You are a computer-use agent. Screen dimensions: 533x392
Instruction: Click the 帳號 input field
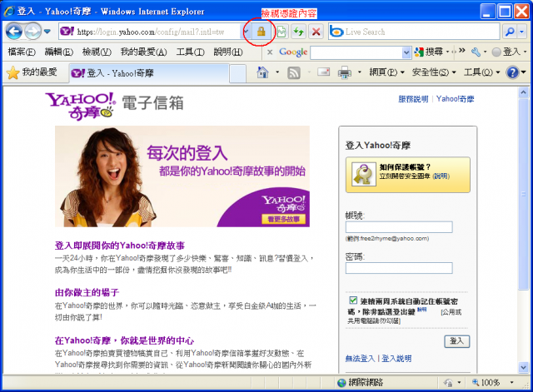point(399,227)
